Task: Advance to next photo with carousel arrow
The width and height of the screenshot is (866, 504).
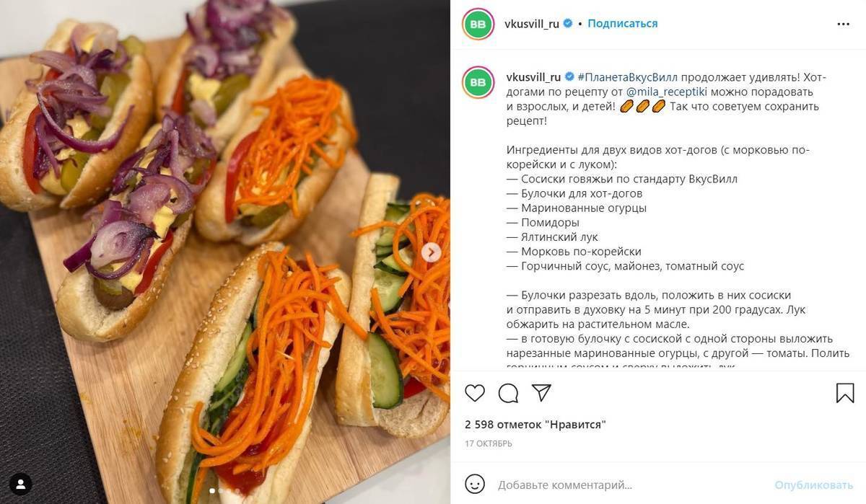Action: pos(432,252)
